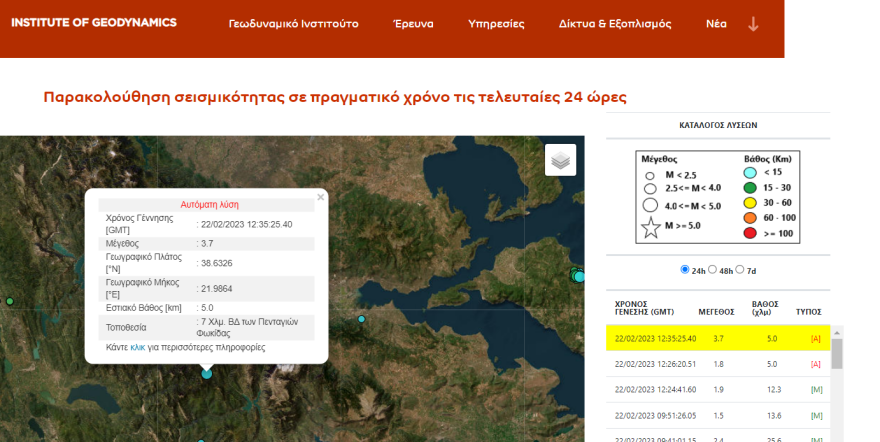Open the Υπηρεσίες menu
Image resolution: width=880 pixels, height=442 pixels.
496,24
